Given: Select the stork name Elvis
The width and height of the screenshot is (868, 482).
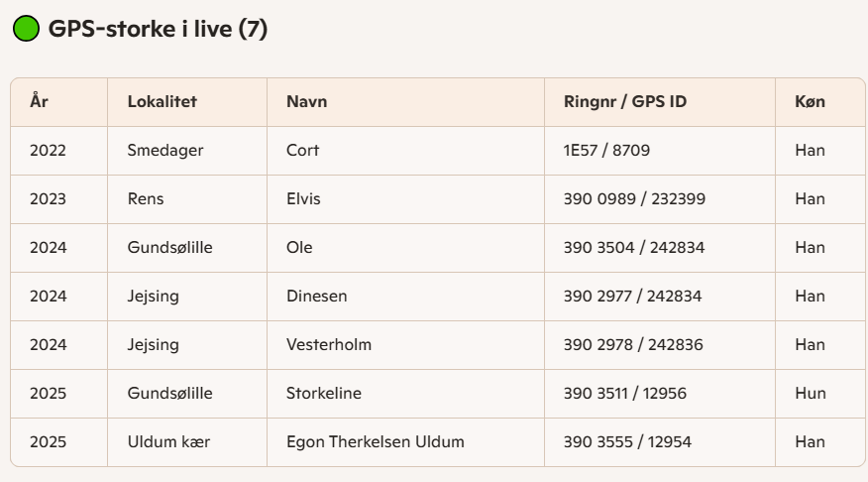Looking at the screenshot, I should pos(303,198).
